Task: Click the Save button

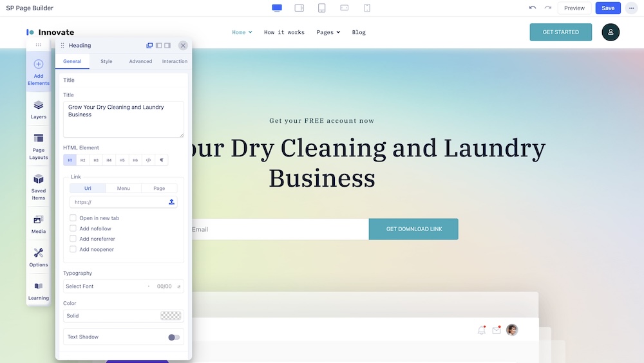Action: 608,8
